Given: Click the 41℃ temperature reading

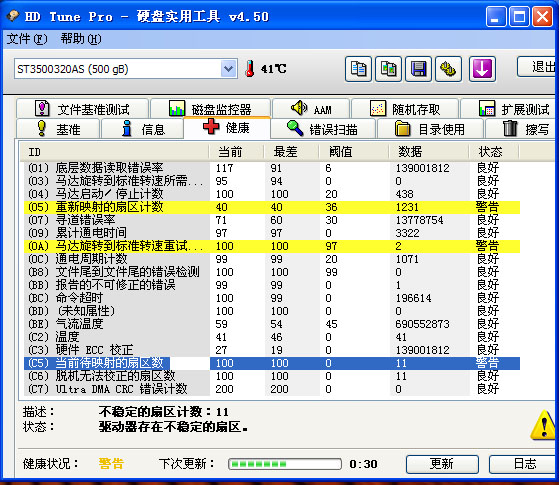Looking at the screenshot, I should [273, 68].
